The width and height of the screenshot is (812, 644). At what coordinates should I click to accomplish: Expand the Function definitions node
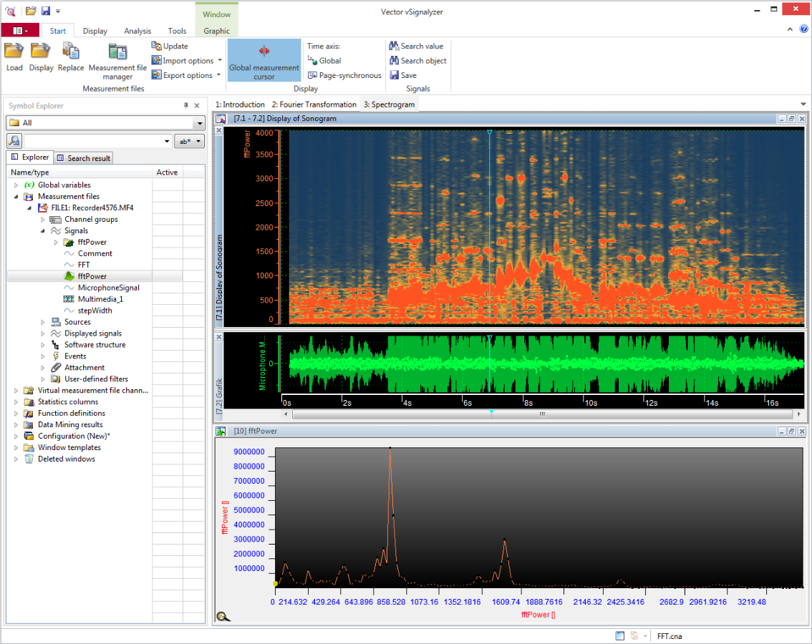click(16, 413)
